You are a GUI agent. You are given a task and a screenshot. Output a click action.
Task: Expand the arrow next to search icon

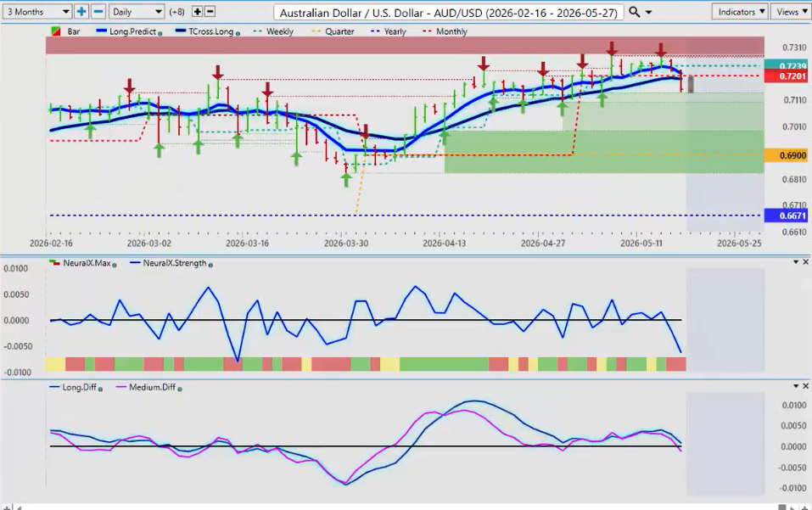point(648,12)
